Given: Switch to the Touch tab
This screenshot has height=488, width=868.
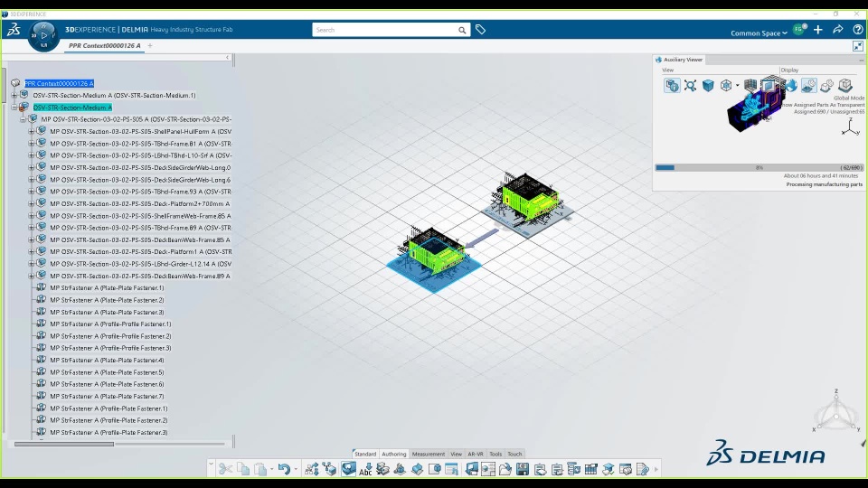Looking at the screenshot, I should (x=514, y=454).
